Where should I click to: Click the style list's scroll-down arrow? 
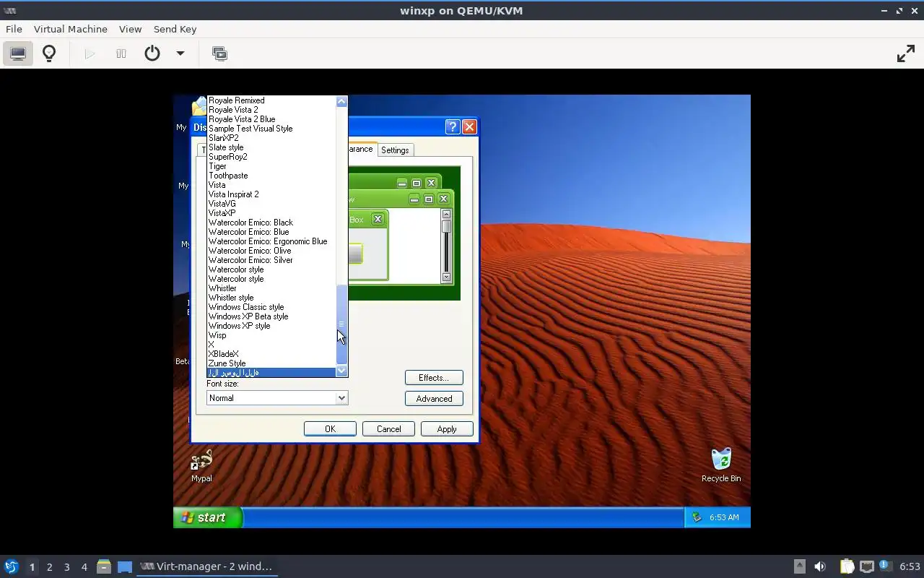(x=342, y=371)
